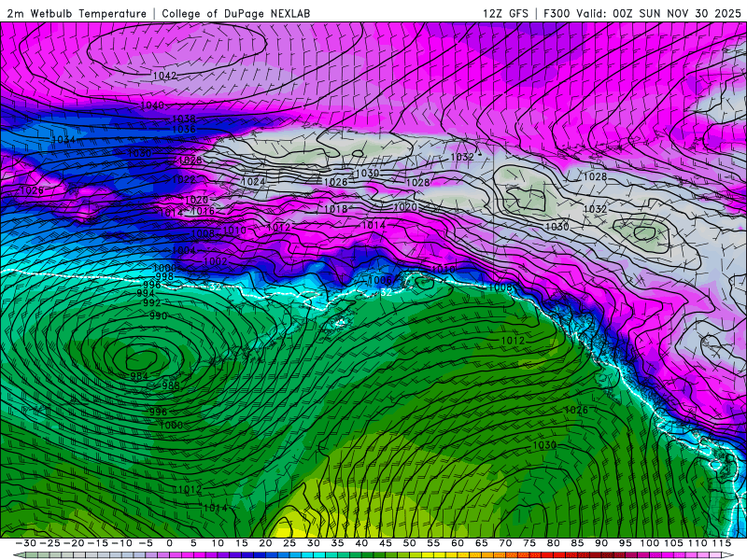Click the "F300" forecast hour text
The height and width of the screenshot is (560, 747).
pyautogui.click(x=557, y=14)
